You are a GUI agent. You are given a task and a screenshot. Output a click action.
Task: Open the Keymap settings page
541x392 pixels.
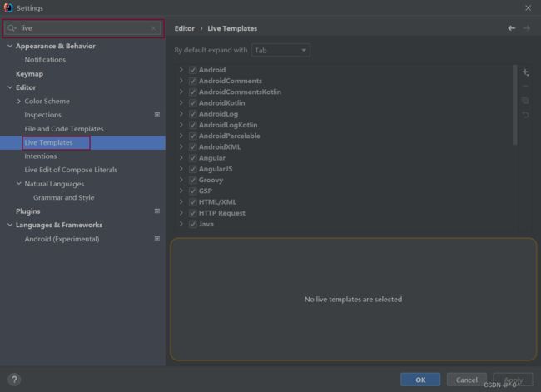(x=29, y=74)
